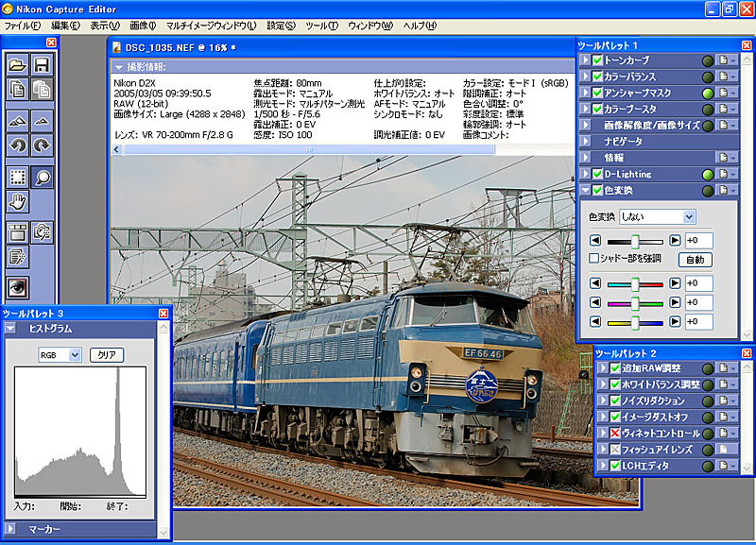Open the ヘルプ(H) menu
Viewport: 756px width, 545px height.
coord(420,26)
